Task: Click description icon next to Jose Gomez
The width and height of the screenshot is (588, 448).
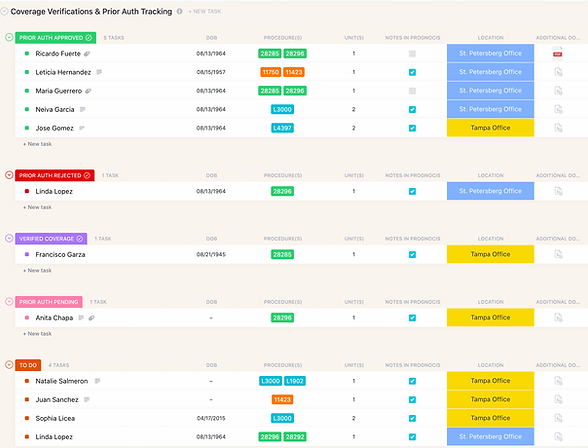Action: tap(82, 128)
